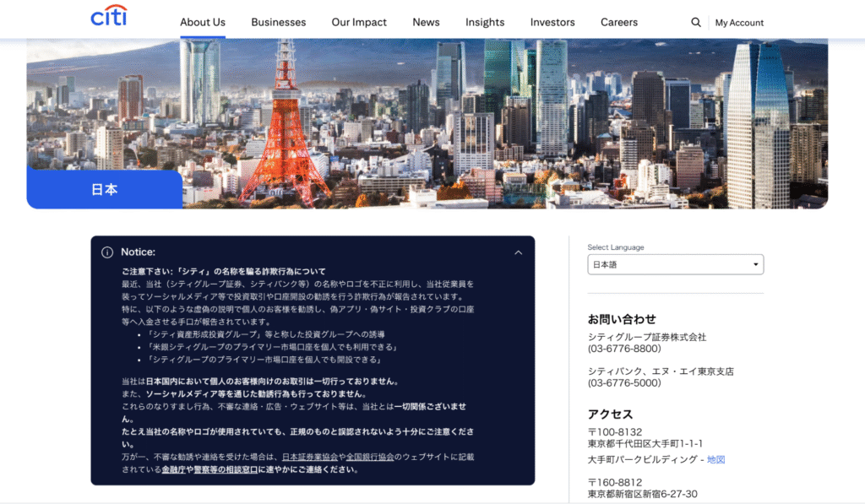
Task: Click the Citi logo
Action: [109, 16]
